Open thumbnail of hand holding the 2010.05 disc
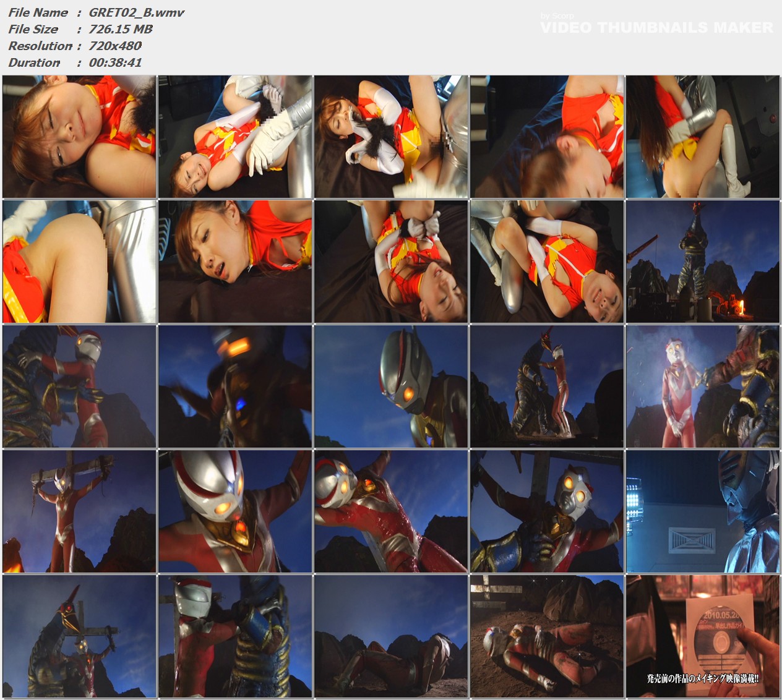782x700 pixels. [703, 636]
